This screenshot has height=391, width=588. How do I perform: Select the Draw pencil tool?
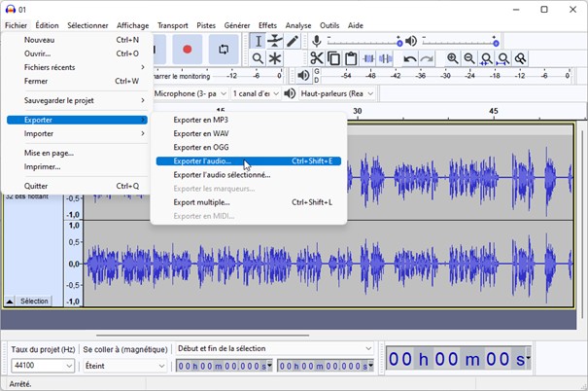[x=293, y=41]
